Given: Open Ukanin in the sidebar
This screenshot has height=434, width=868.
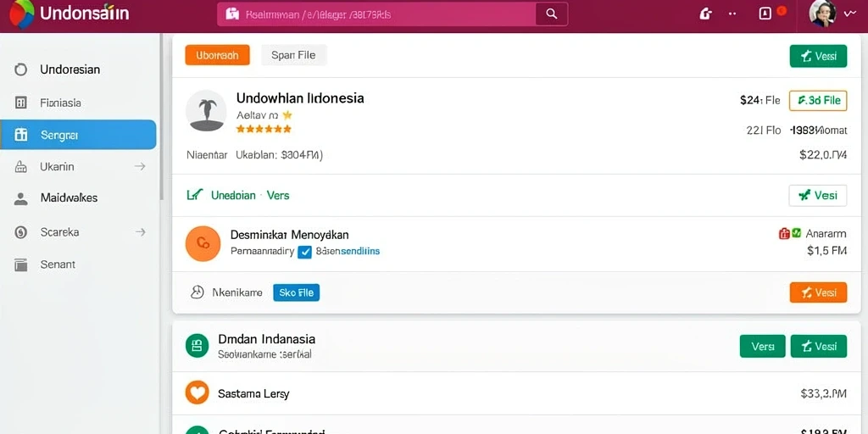Looking at the screenshot, I should (x=57, y=167).
